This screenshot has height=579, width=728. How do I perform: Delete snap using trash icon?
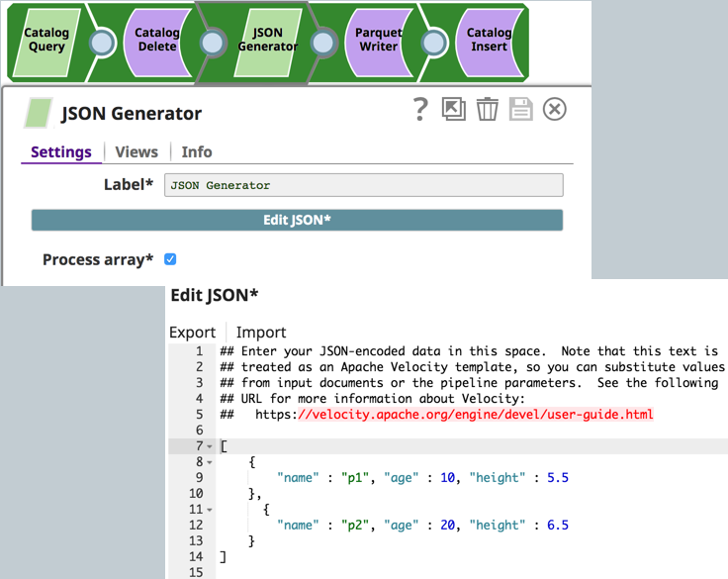(x=488, y=109)
